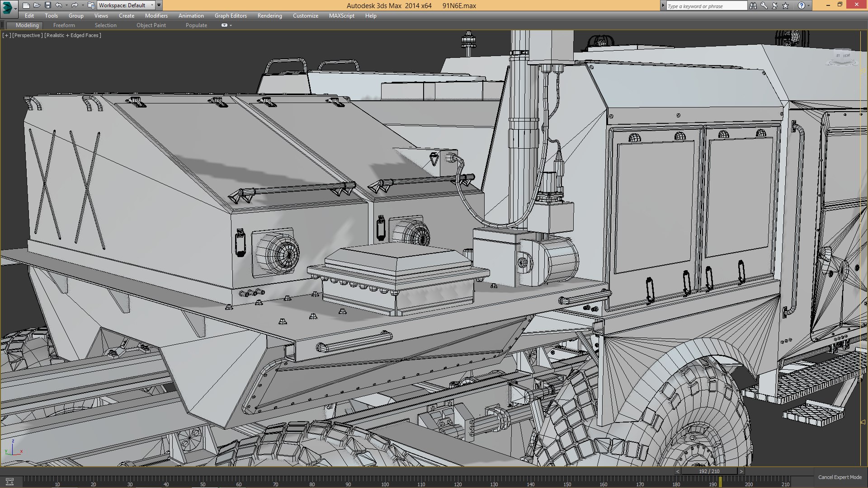Image resolution: width=868 pixels, height=488 pixels.
Task: Step to next frame with time slider arrow
Action: [741, 471]
